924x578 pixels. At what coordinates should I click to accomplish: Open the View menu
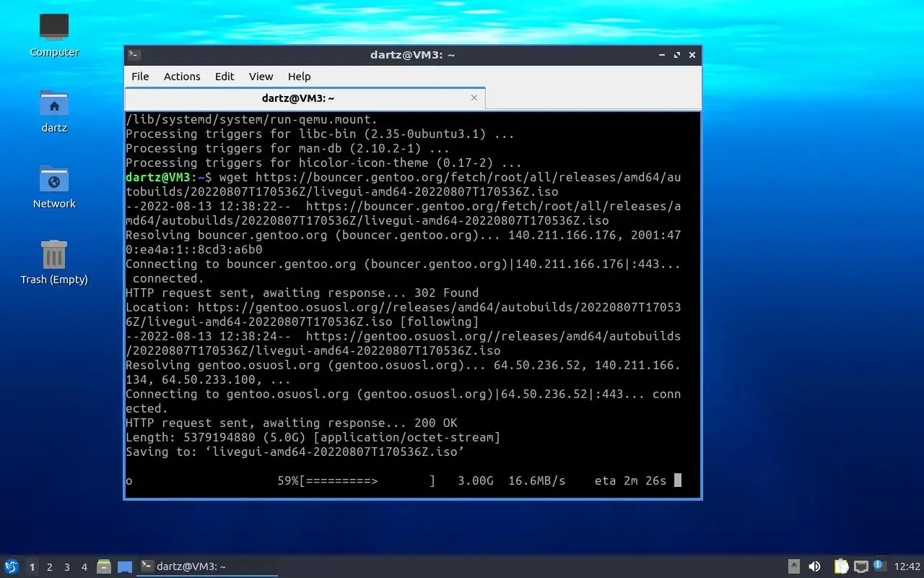pos(261,77)
